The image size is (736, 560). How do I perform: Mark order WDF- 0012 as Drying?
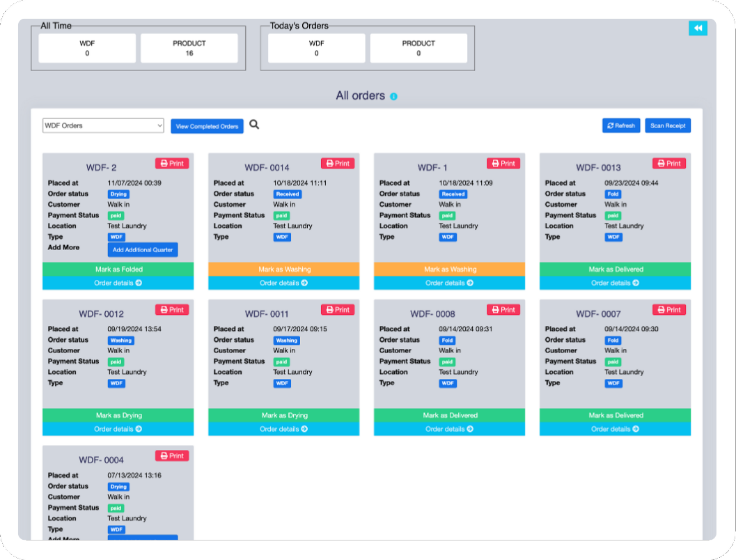(x=118, y=415)
